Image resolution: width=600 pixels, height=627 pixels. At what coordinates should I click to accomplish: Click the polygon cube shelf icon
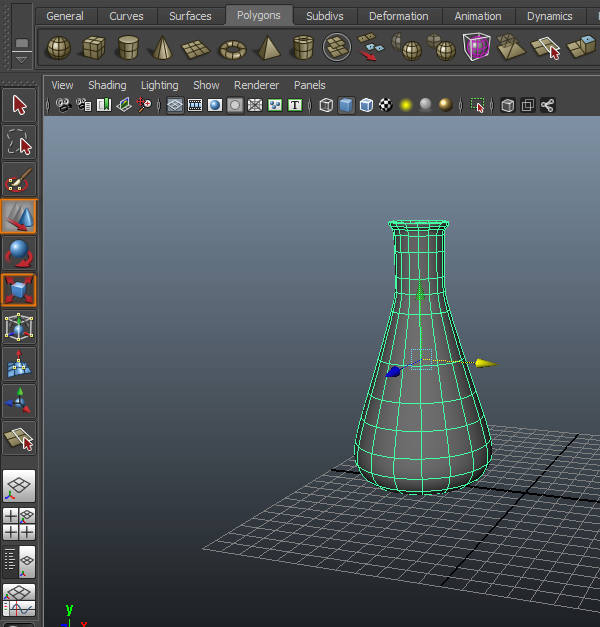94,48
